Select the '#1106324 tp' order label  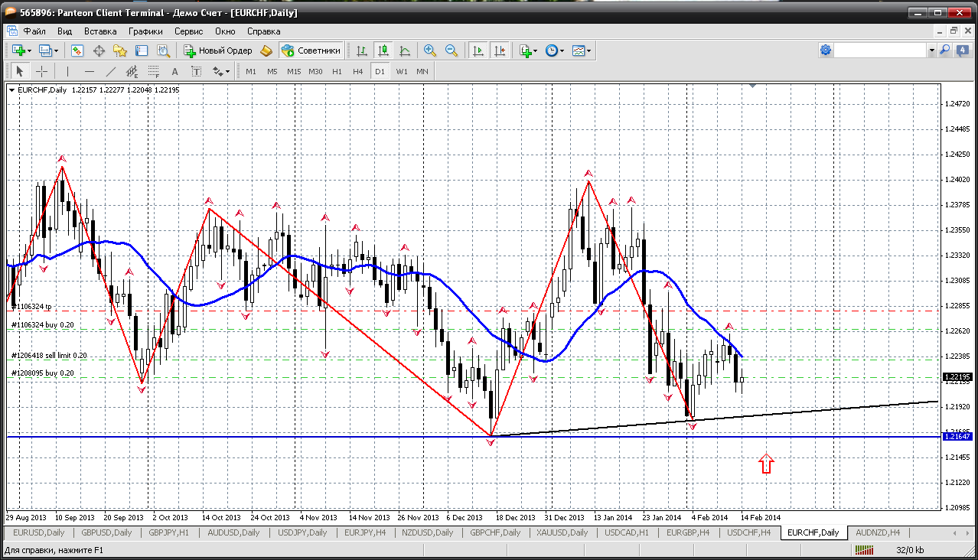(x=31, y=307)
